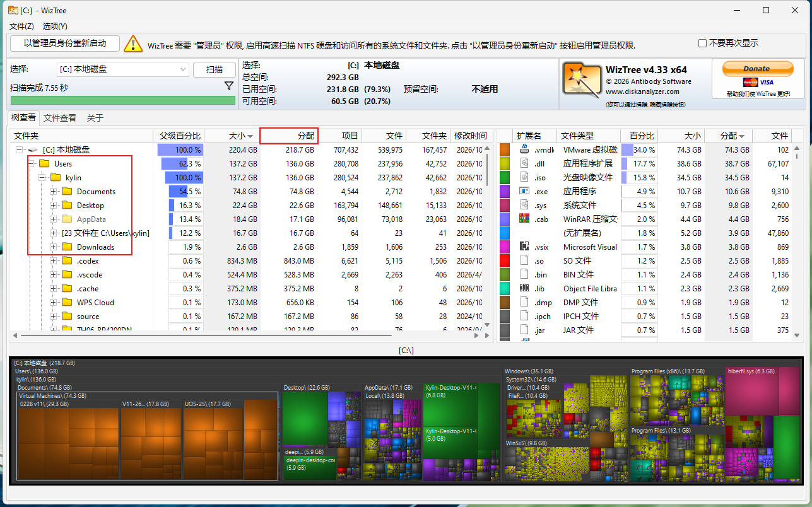
Task: Click the 扫描 scan button
Action: point(215,69)
